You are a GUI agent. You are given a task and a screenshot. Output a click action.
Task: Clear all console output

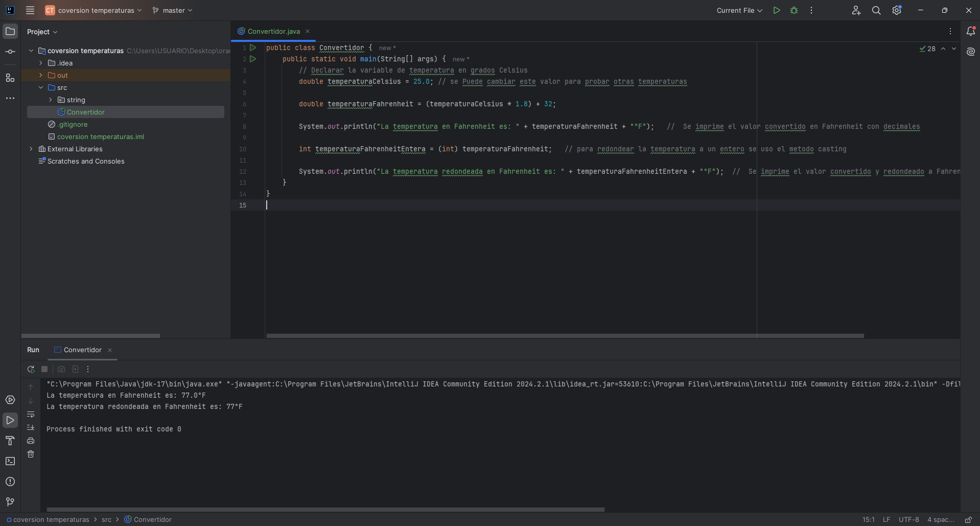coord(31,454)
